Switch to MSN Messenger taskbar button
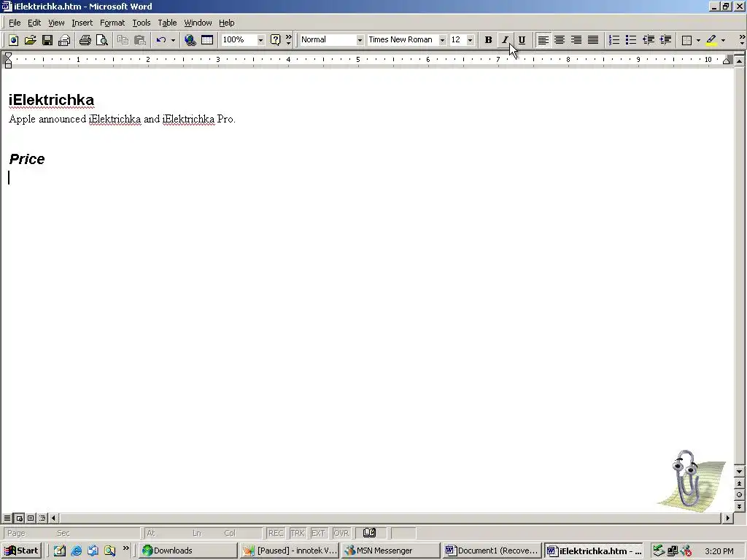The height and width of the screenshot is (560, 747). click(391, 551)
